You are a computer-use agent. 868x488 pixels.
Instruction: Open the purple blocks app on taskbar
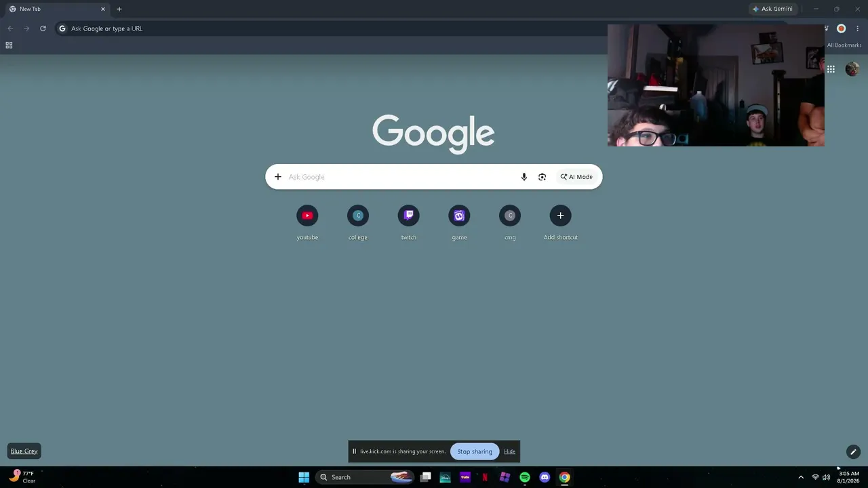click(x=505, y=477)
